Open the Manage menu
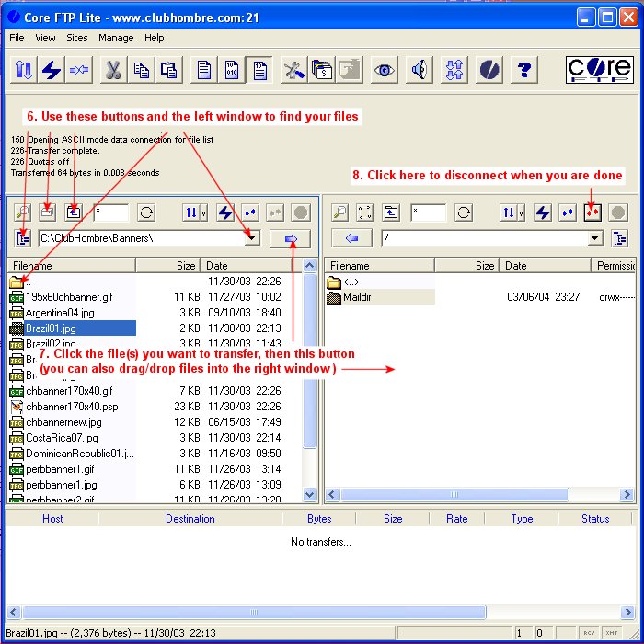Image resolution: width=644 pixels, height=644 pixels. (x=116, y=38)
